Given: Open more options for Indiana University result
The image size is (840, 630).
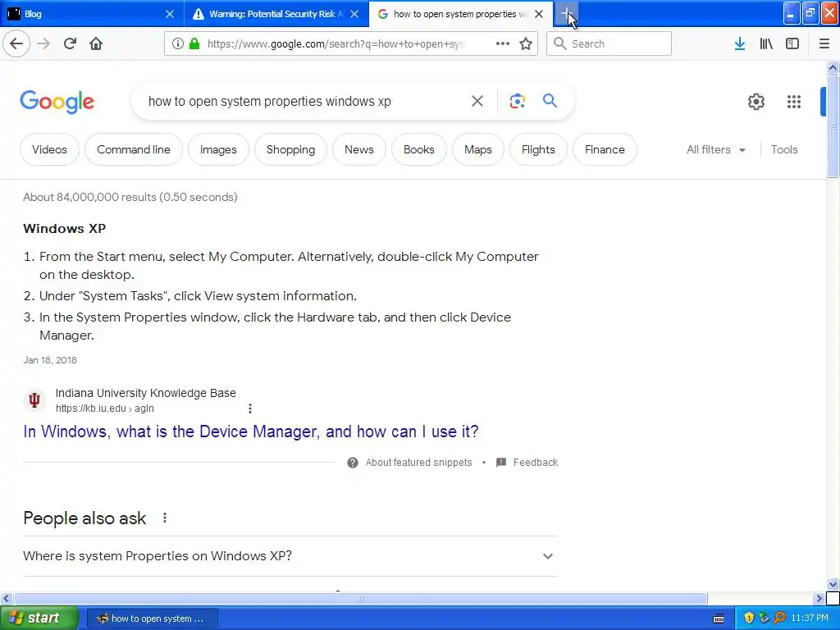Looking at the screenshot, I should point(249,409).
